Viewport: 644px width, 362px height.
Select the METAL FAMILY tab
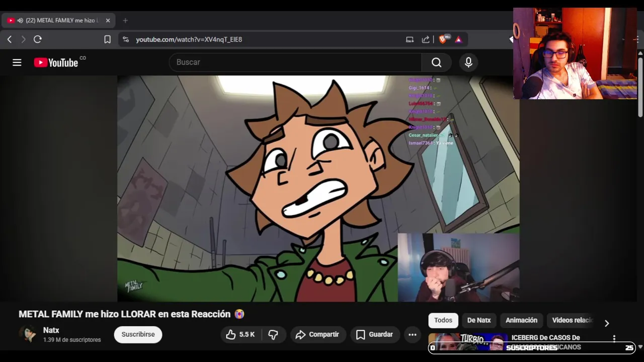[x=59, y=21]
